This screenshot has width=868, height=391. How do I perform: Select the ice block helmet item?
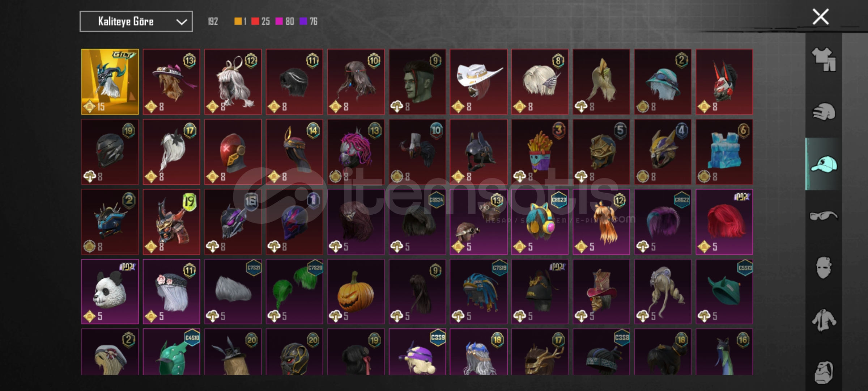(724, 152)
